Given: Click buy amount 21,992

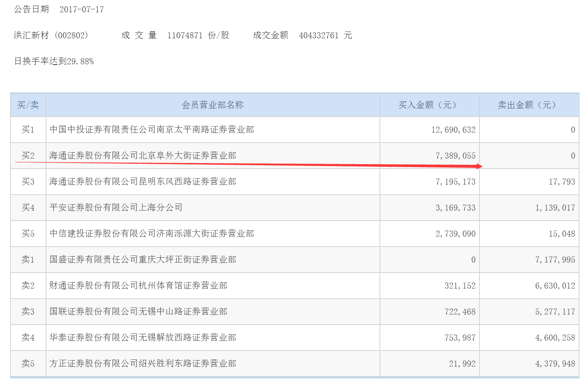Looking at the screenshot, I should [462, 364].
